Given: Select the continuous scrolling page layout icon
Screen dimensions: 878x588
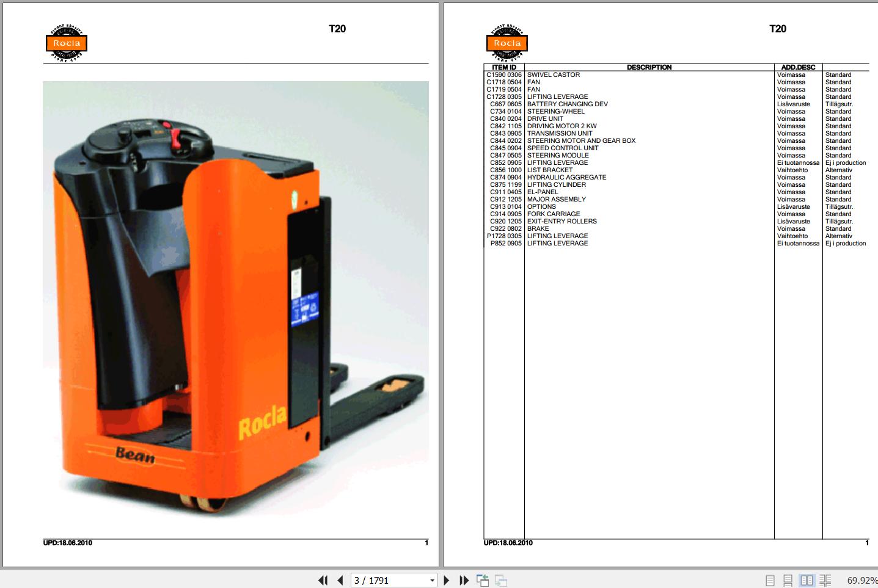Looking at the screenshot, I should [789, 580].
